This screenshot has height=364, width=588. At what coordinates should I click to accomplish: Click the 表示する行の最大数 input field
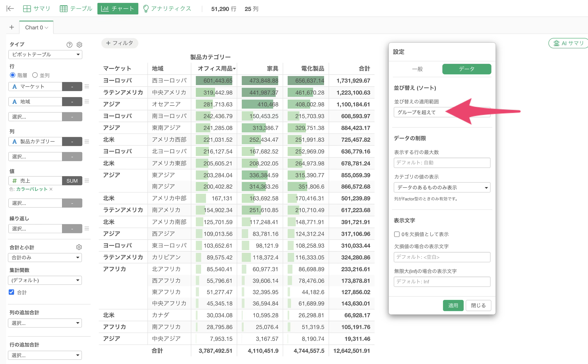pos(442,163)
